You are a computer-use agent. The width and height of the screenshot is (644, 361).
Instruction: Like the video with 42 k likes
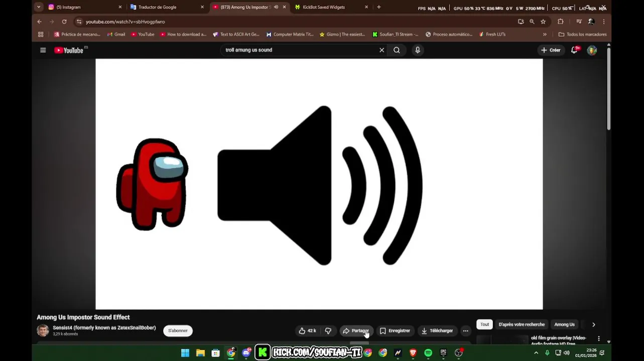(x=307, y=331)
